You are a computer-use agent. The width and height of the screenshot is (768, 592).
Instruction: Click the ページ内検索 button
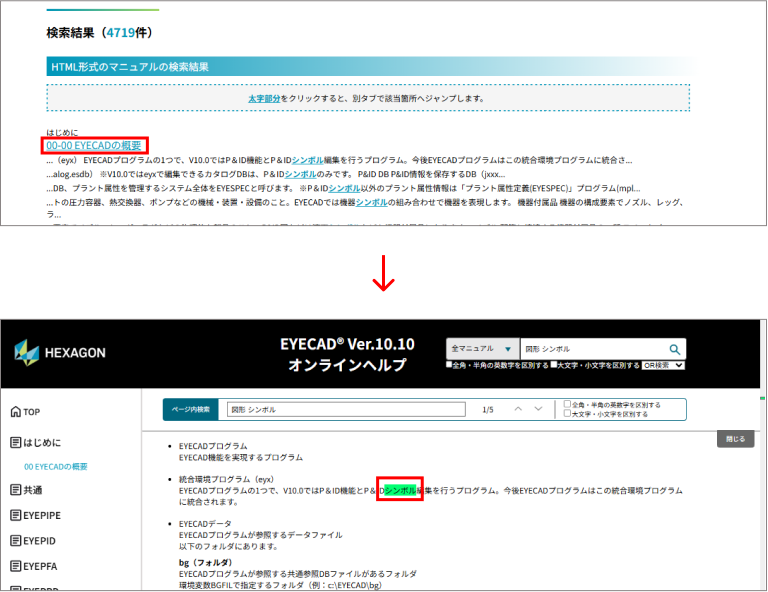[193, 410]
